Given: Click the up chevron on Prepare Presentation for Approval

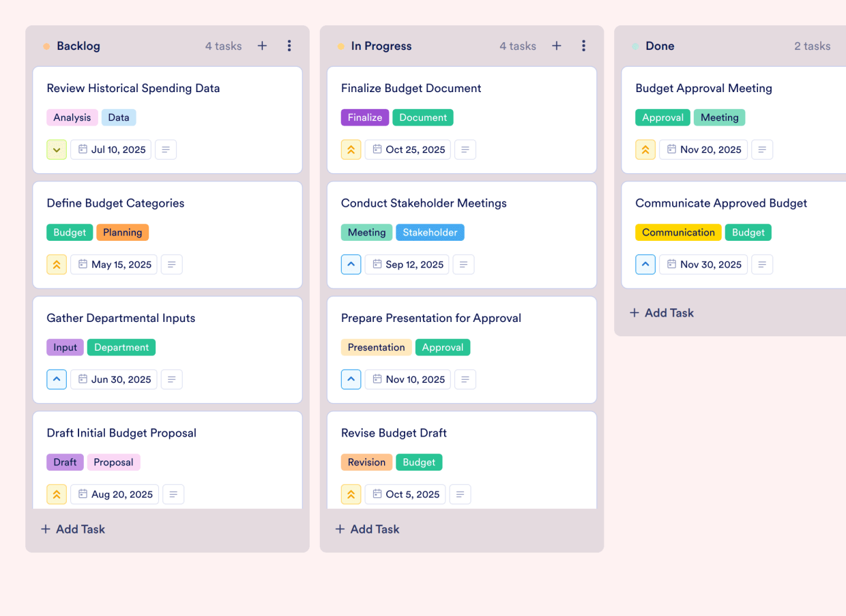Looking at the screenshot, I should [x=351, y=379].
